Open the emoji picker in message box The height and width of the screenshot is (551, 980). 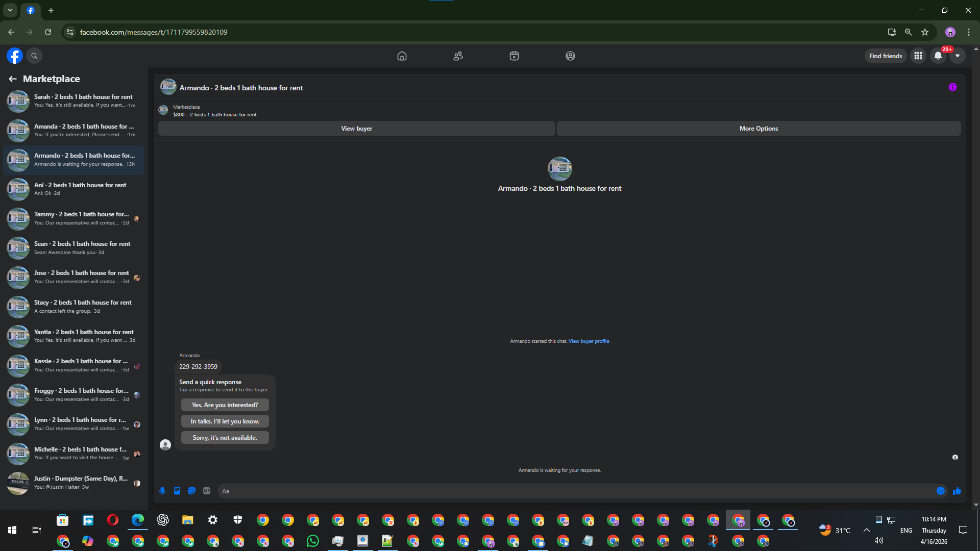click(x=941, y=491)
